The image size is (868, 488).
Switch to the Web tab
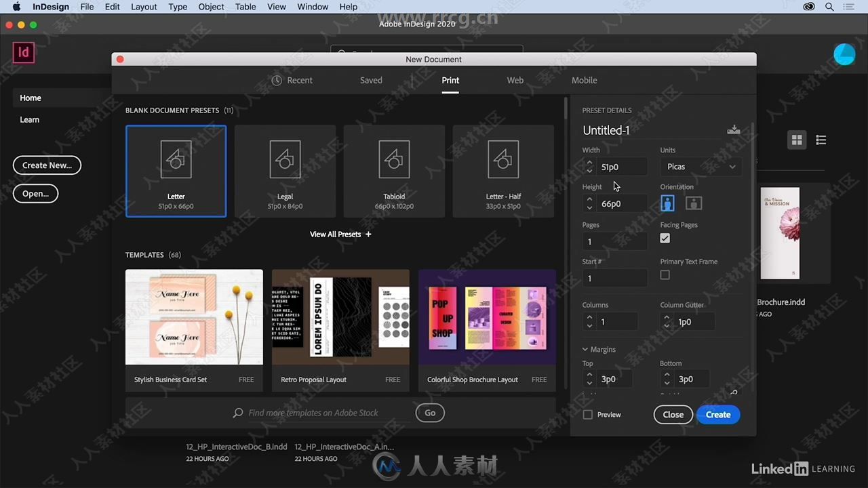(515, 80)
